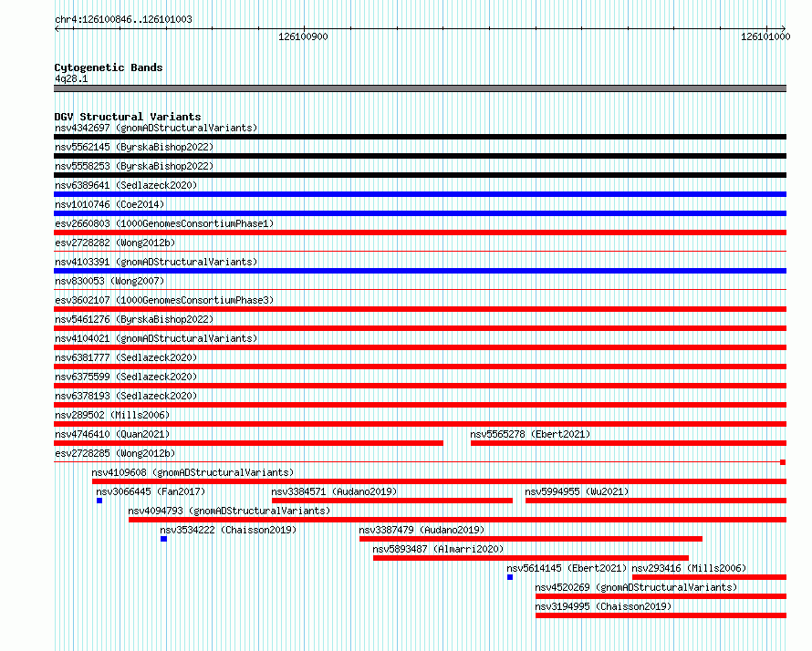Open the nsv5558253 ByrskaBishop2022 variant
The image size is (812, 651).
click(134, 166)
